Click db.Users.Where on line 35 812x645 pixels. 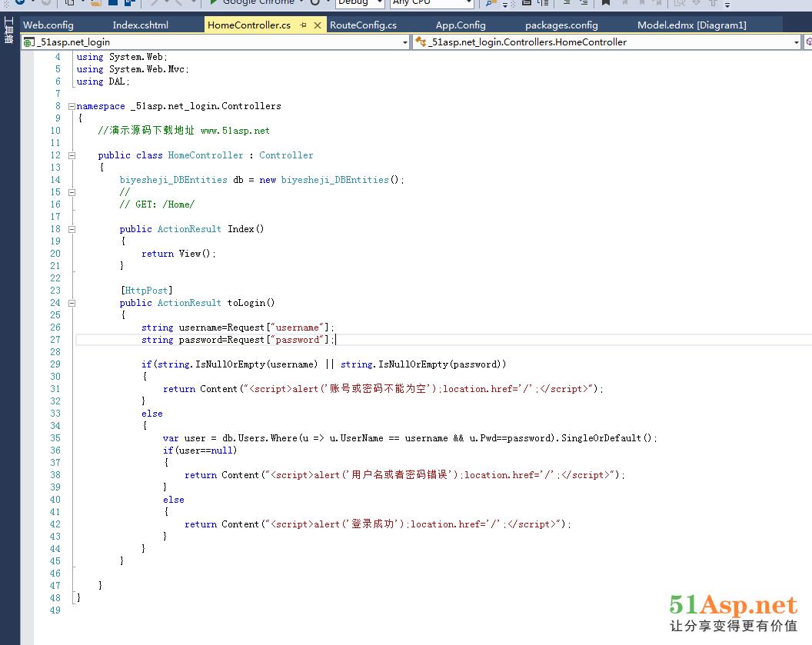pos(259,438)
